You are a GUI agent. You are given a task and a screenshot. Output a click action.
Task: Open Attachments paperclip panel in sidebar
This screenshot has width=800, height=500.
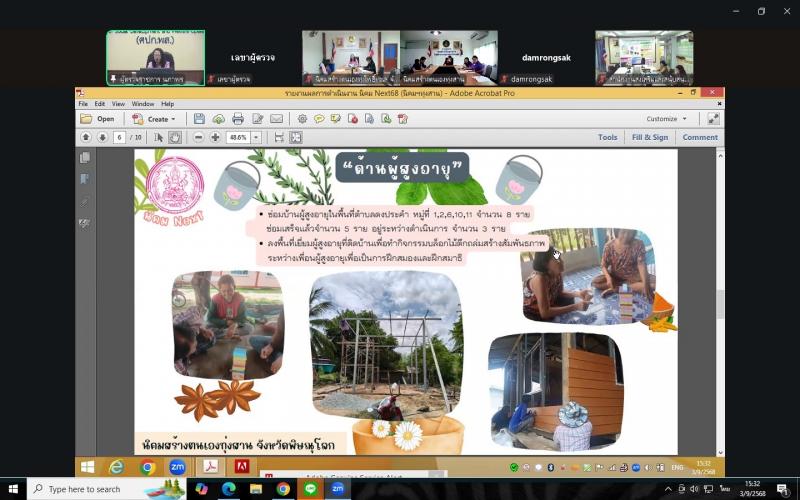point(85,202)
